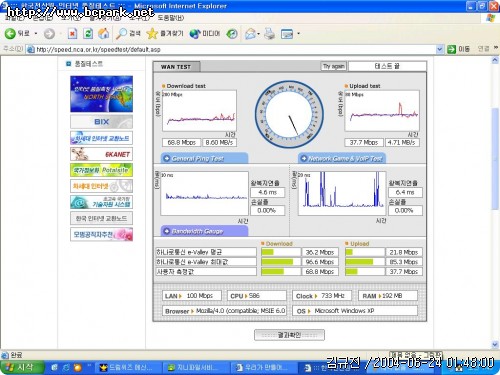Click the LAN 100 Mbps field
The width and height of the screenshot is (500, 375).
click(x=192, y=296)
